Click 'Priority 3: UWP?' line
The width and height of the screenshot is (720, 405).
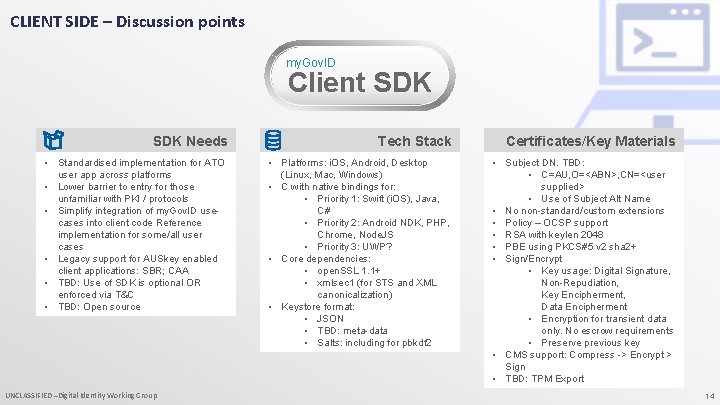(x=354, y=247)
